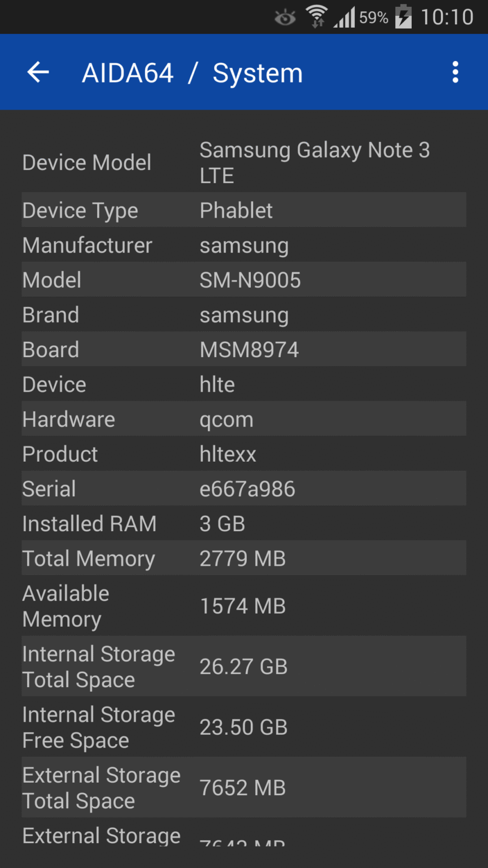Open the three-dot overflow menu
This screenshot has height=868, width=488.
click(455, 72)
